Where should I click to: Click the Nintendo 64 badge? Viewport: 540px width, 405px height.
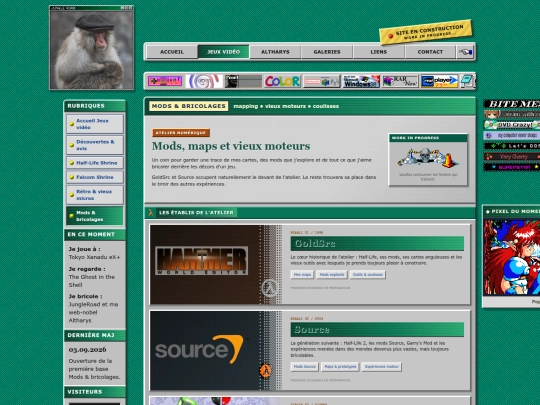pyautogui.click(x=321, y=81)
